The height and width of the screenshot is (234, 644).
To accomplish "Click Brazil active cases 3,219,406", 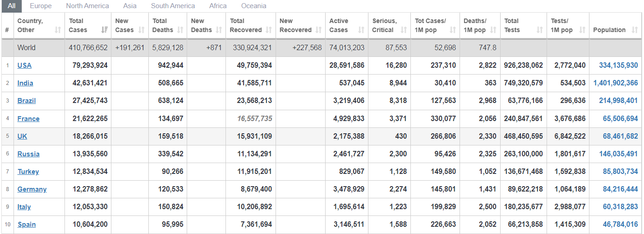I will [x=349, y=101].
